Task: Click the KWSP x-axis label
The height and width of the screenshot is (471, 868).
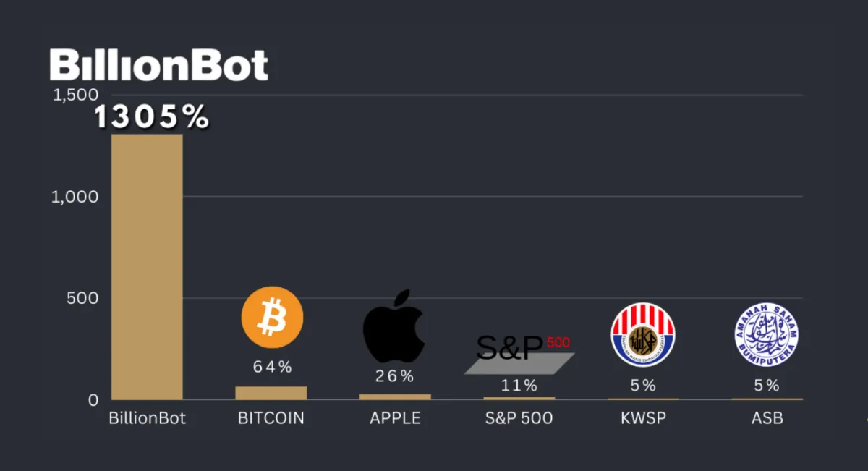Action: point(642,419)
